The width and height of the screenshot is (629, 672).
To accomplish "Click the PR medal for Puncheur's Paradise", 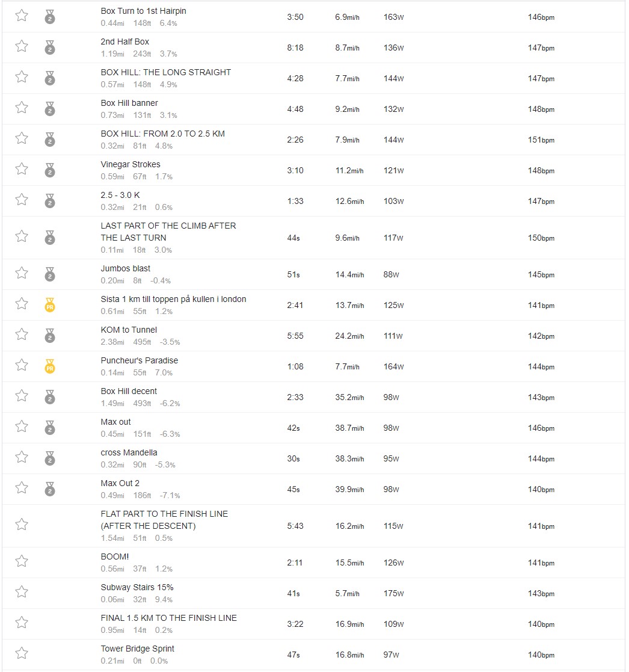I will [x=50, y=366].
